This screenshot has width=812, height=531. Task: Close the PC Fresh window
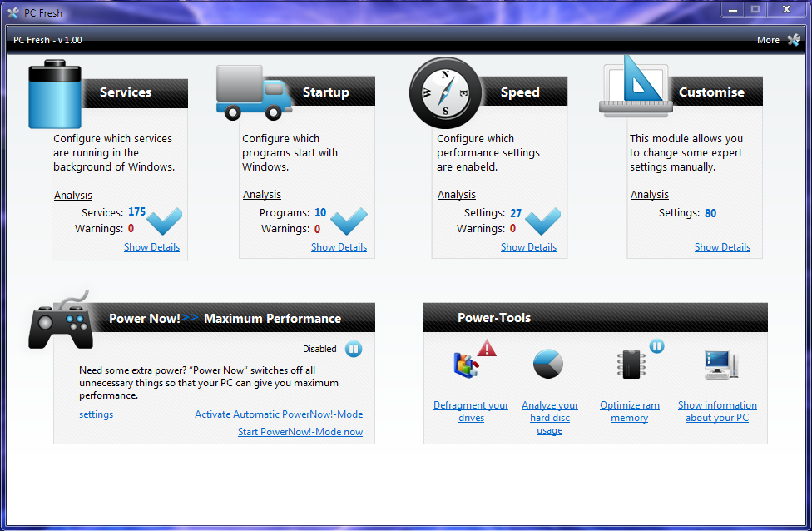pos(786,10)
